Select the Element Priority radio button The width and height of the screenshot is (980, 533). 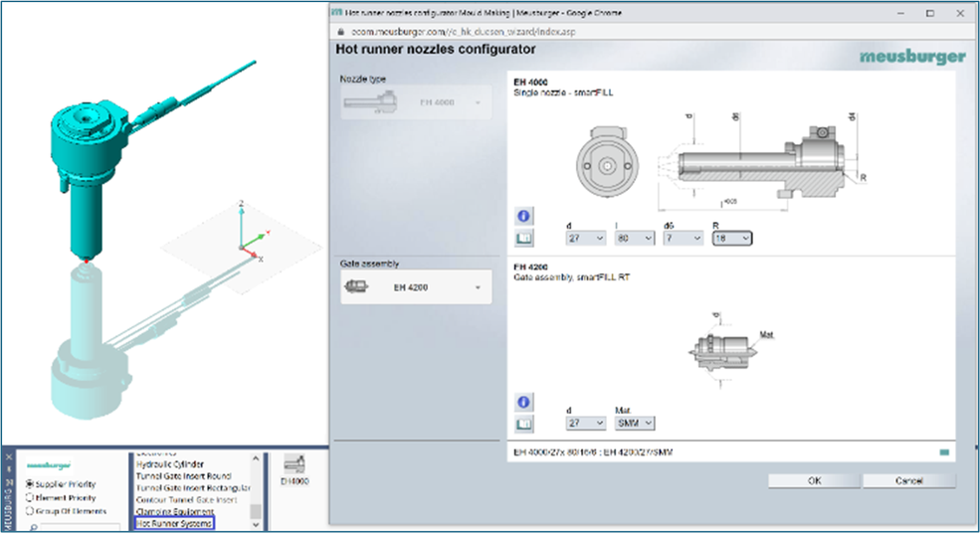pos(31,497)
